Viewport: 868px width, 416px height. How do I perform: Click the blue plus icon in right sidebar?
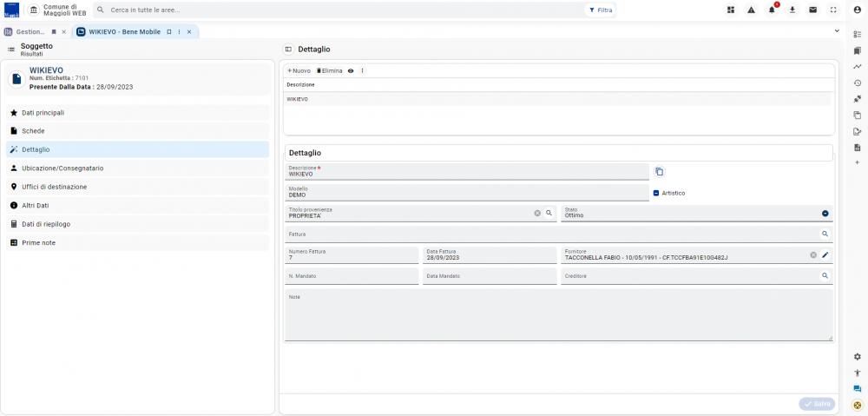click(x=858, y=162)
